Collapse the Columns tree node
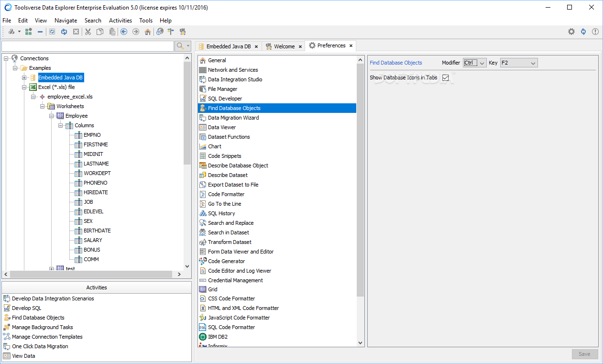Image resolution: width=603 pixels, height=364 pixels. pos(61,125)
